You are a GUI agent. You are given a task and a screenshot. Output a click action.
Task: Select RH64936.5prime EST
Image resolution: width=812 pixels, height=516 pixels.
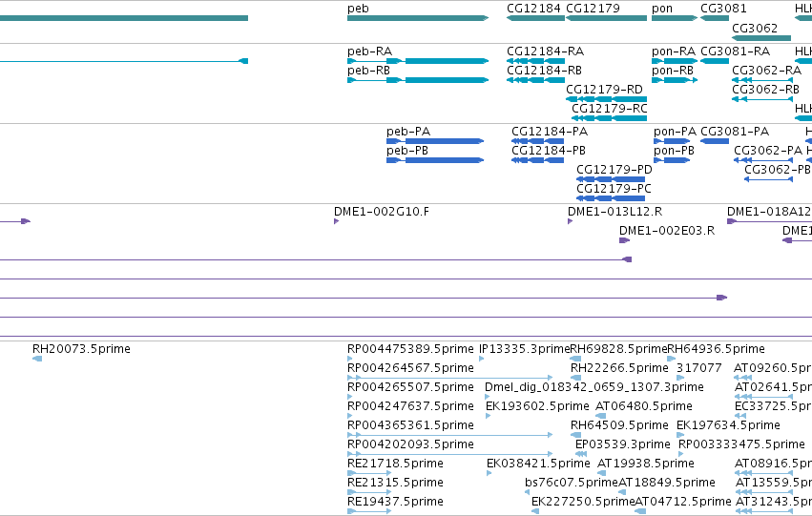click(x=671, y=359)
